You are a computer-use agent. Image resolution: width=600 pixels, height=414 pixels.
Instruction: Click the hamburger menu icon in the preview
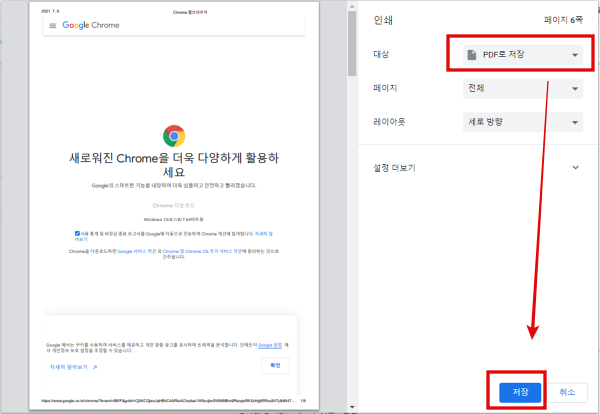(x=53, y=26)
